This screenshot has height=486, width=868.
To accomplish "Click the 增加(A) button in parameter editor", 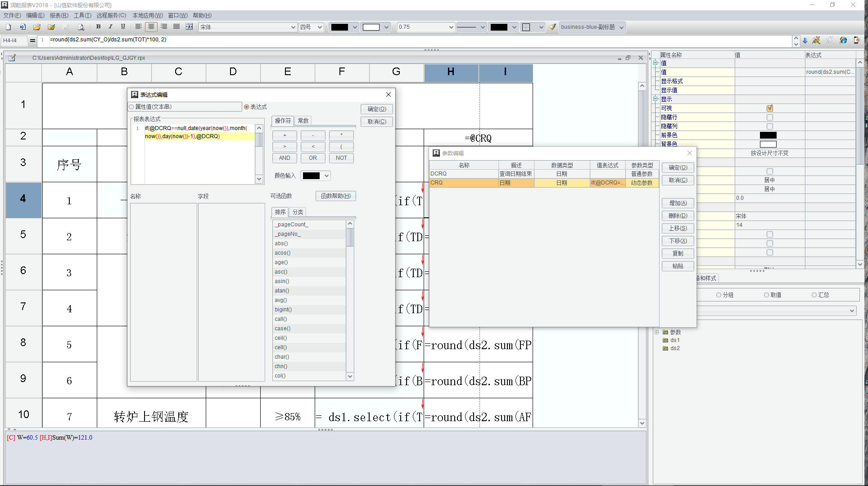I will tap(678, 203).
